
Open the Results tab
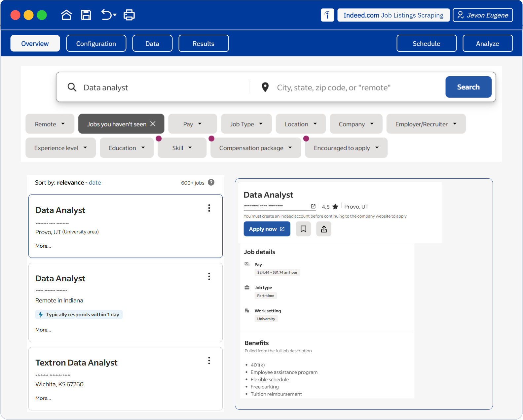coord(204,43)
